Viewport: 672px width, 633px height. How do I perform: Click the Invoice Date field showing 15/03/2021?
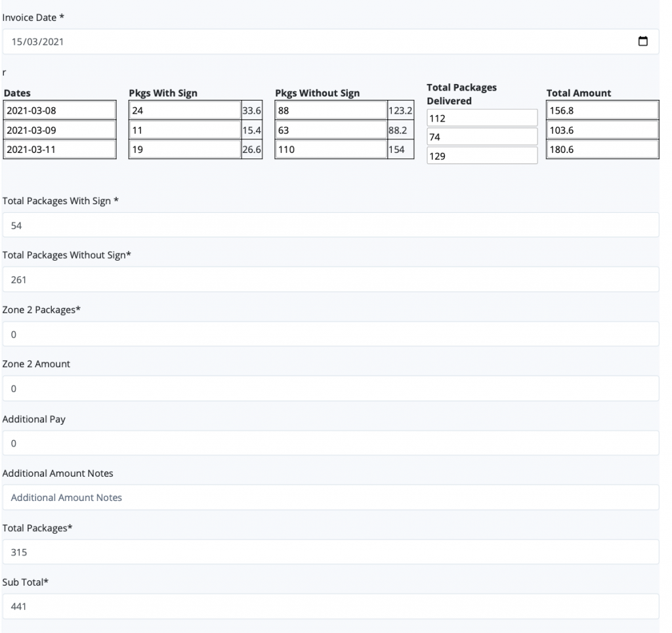point(331,41)
